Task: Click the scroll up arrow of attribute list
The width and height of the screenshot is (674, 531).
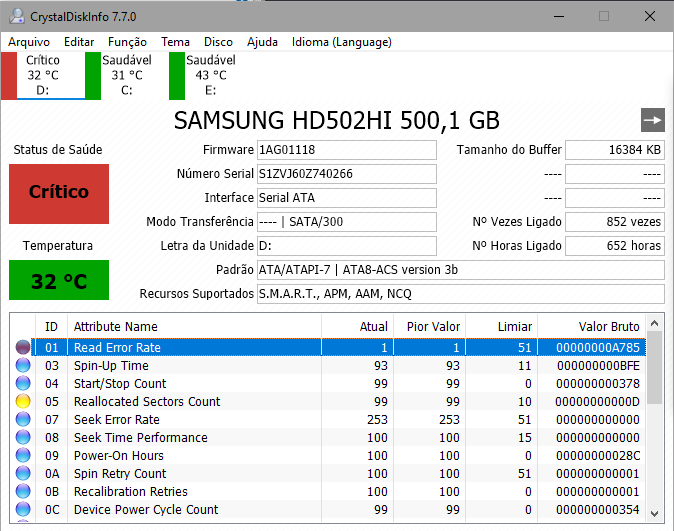Action: coord(655,323)
